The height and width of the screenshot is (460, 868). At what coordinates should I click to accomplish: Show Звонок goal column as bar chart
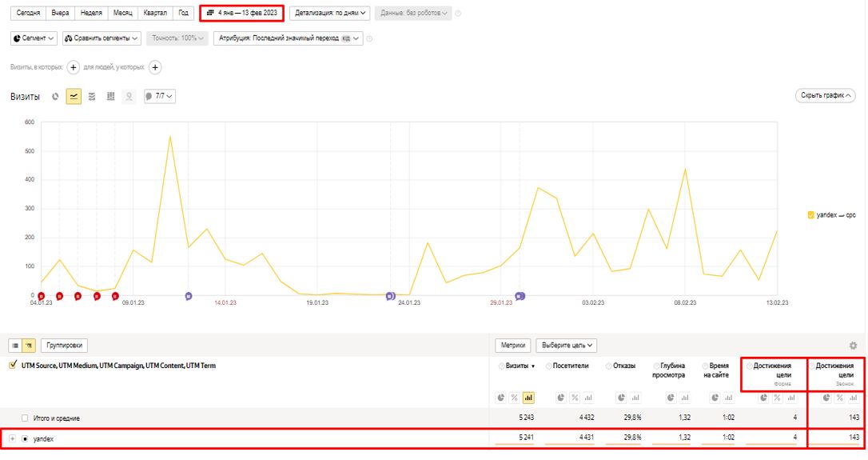pyautogui.click(x=853, y=398)
